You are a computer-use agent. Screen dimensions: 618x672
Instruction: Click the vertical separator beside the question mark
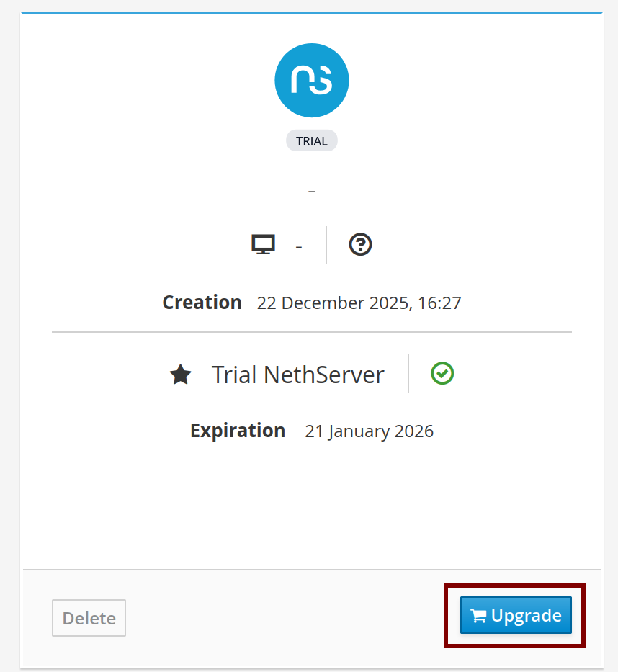pos(326,245)
